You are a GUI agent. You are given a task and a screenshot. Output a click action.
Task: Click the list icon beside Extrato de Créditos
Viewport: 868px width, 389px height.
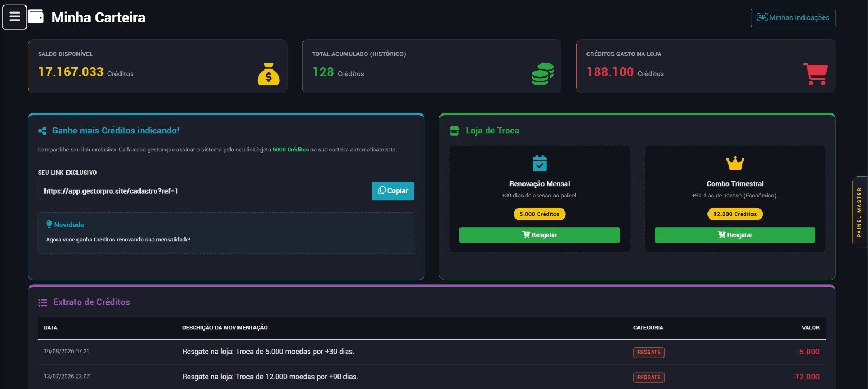click(43, 303)
